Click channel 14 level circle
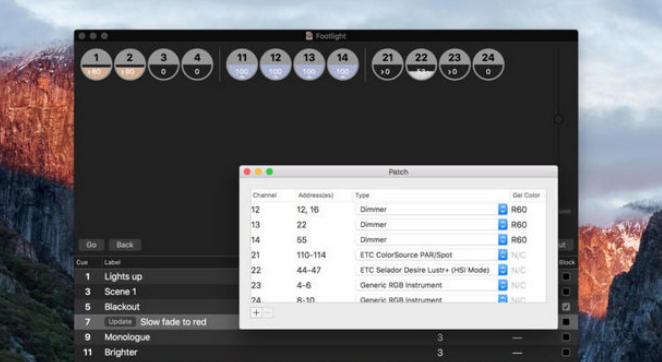This screenshot has width=662, height=362. 343,64
